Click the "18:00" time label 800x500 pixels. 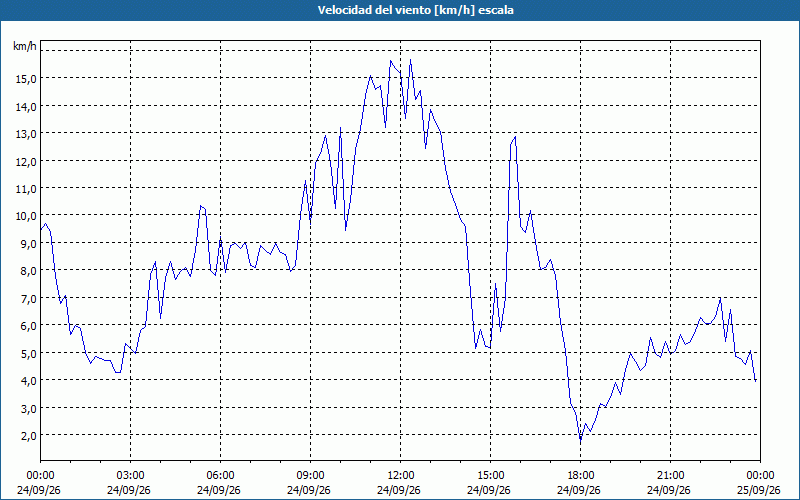(x=580, y=476)
